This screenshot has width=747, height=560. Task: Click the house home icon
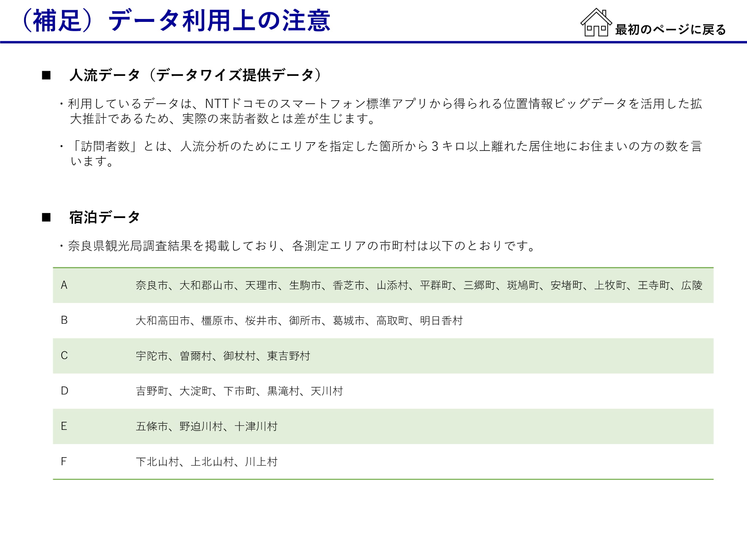click(596, 23)
